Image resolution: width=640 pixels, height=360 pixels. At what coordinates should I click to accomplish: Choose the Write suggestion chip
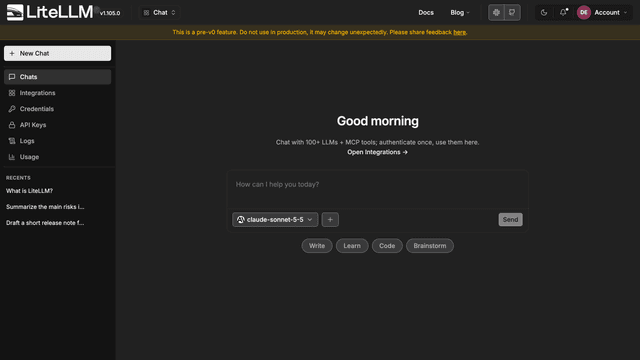317,246
